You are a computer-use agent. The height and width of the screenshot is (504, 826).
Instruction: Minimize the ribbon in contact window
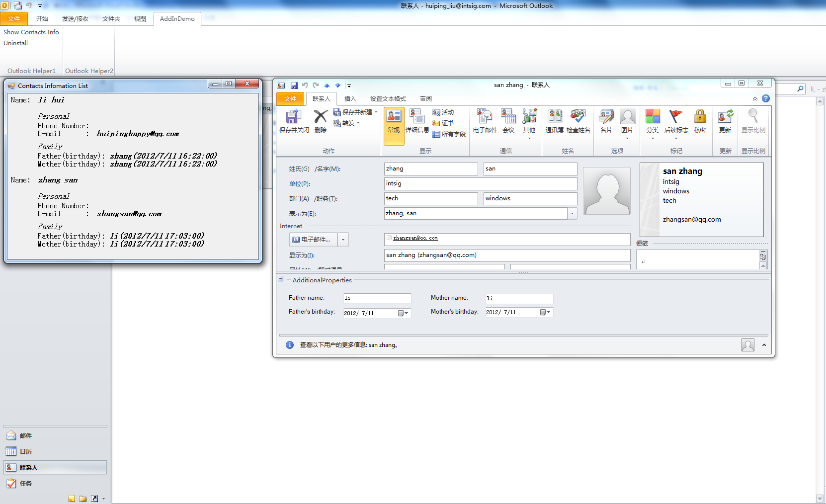(x=755, y=98)
